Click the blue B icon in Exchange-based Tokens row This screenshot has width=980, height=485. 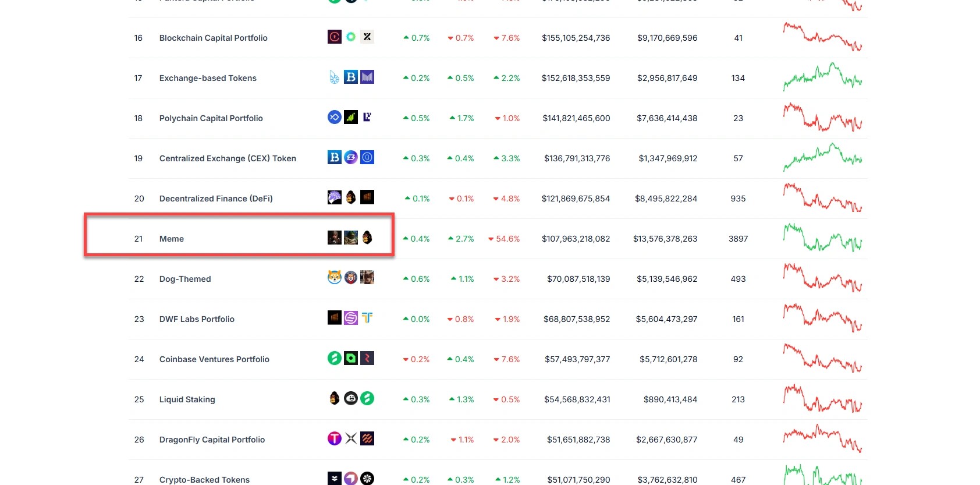[351, 77]
